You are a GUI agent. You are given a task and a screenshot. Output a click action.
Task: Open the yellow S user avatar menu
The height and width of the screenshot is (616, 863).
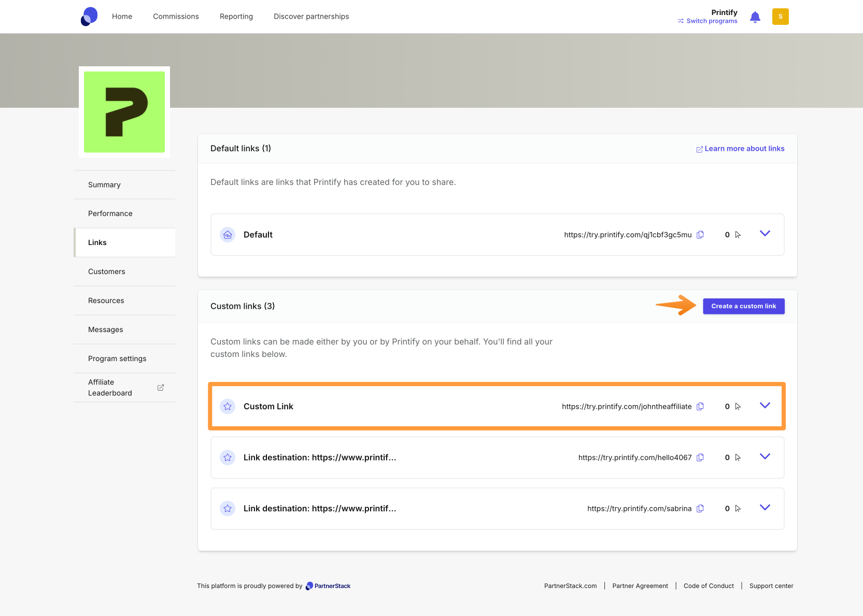pos(780,17)
